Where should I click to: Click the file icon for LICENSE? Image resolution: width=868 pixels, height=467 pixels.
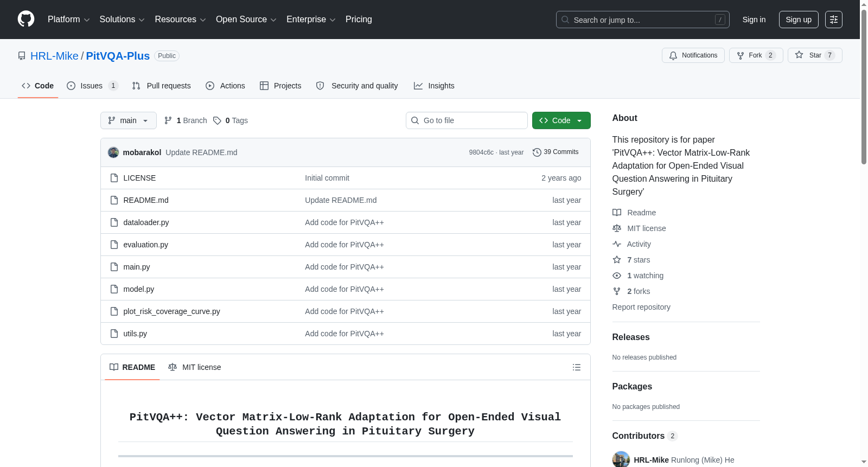click(x=114, y=178)
